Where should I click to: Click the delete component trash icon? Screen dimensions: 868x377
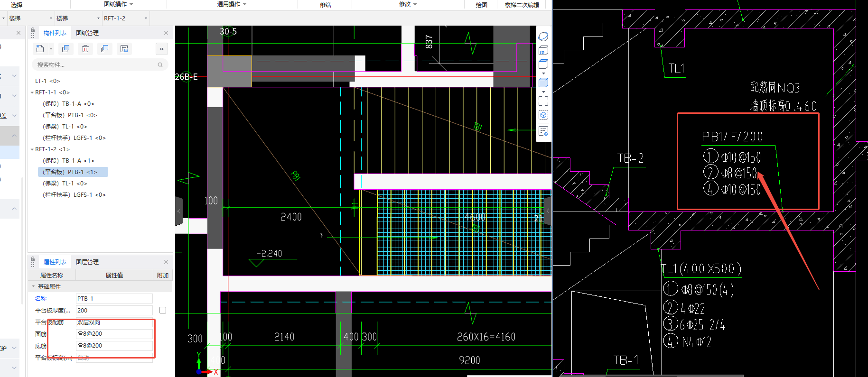(85, 49)
